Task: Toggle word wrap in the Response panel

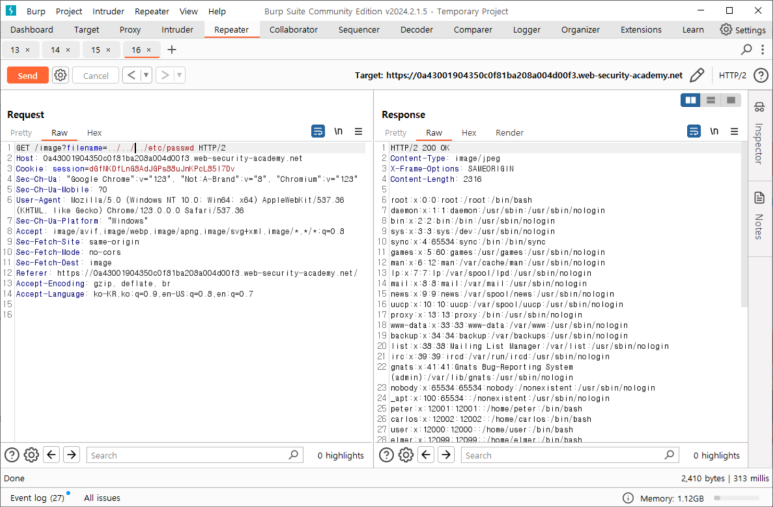Action: pyautogui.click(x=694, y=131)
